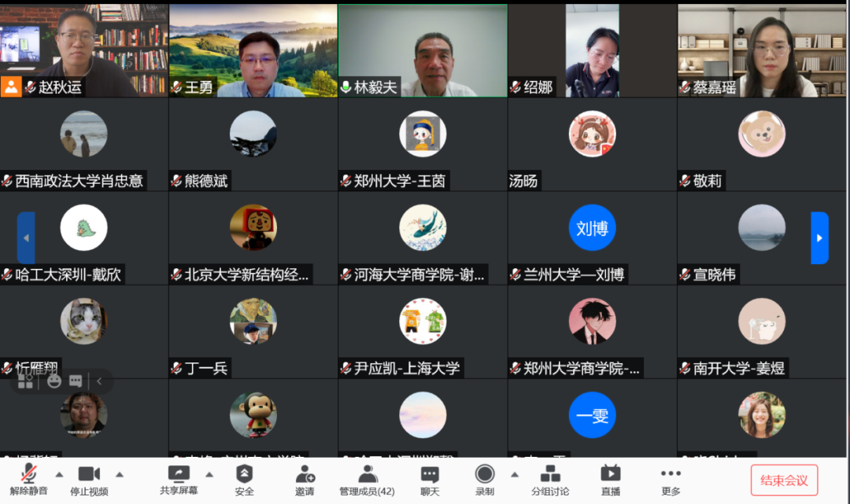Viewport: 850px width, 504px height.
Task: Click cat avatar of 忻雁翔
Action: click(x=83, y=321)
